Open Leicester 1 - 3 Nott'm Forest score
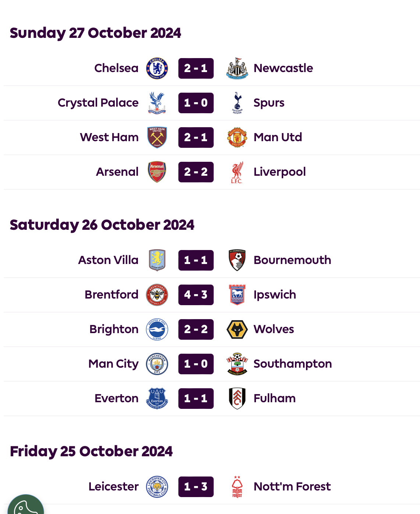This screenshot has width=420, height=514. [x=196, y=487]
